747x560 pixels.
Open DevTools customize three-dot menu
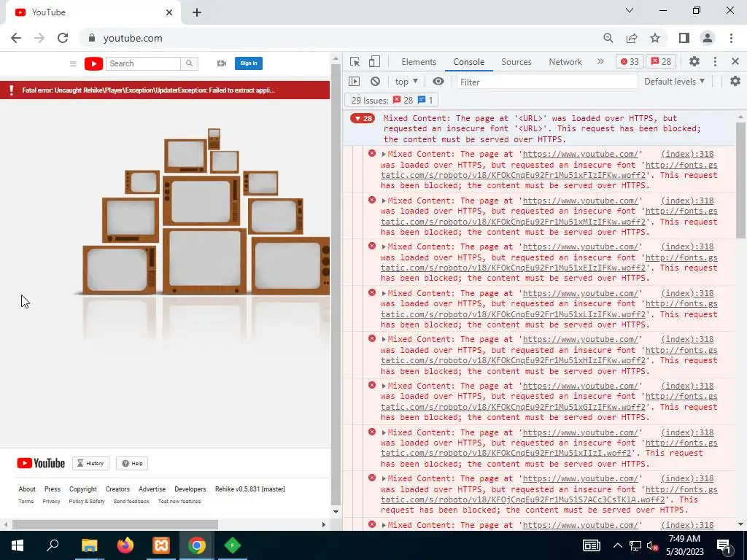(x=715, y=61)
